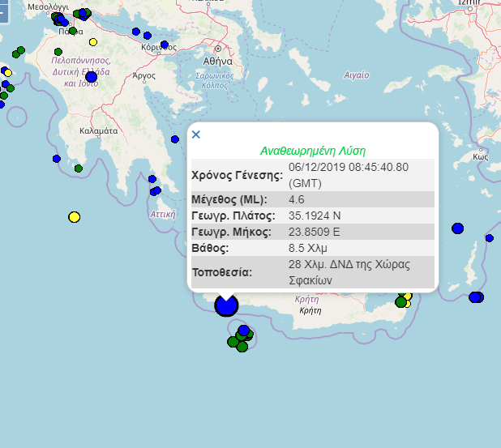Select the blue marker above the southwest Crete cluster
The width and height of the screenshot is (501, 448).
pyautogui.click(x=243, y=330)
